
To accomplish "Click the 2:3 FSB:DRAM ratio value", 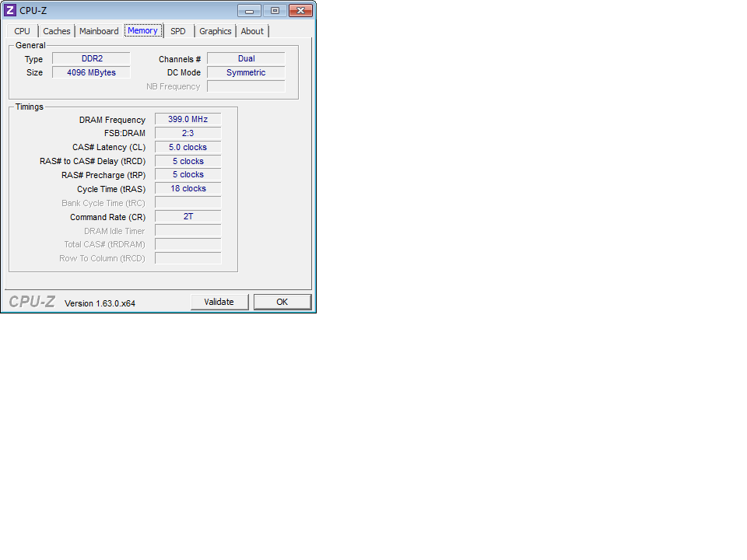I will [x=188, y=133].
